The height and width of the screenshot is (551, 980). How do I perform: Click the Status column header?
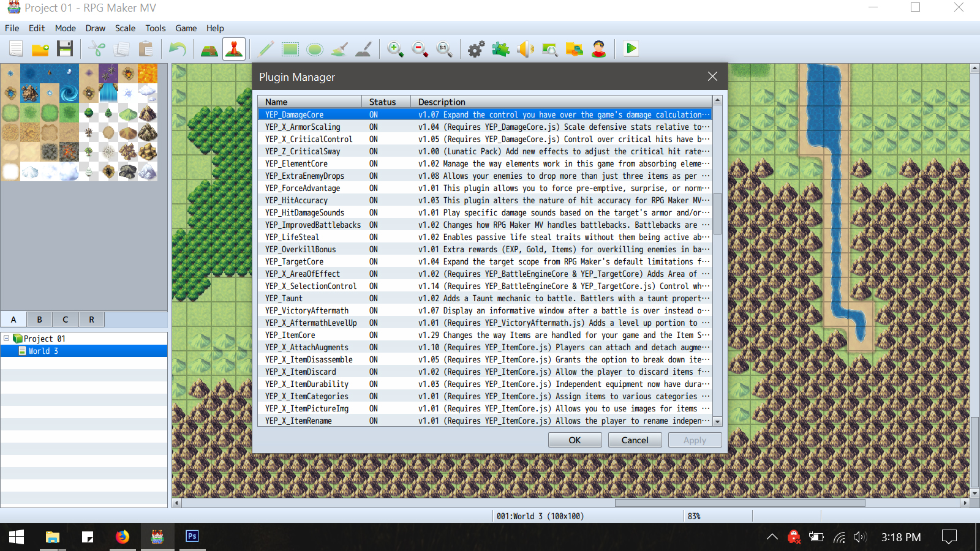386,102
